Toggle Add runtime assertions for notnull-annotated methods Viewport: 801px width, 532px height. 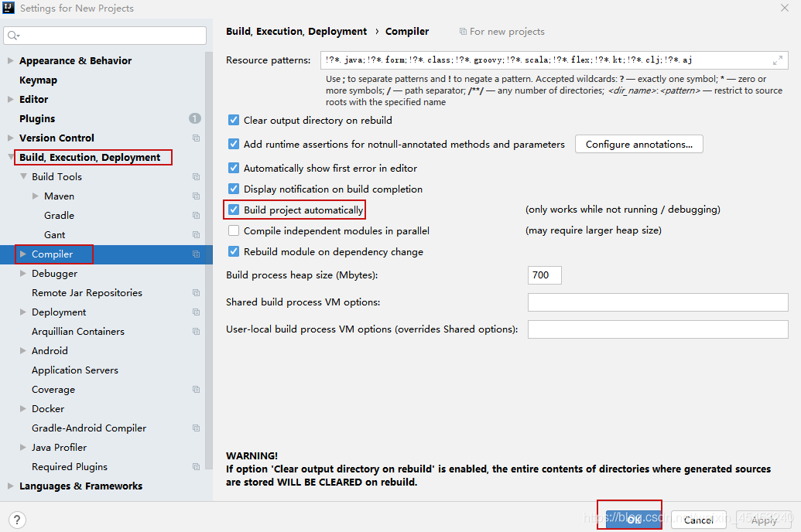pos(234,144)
